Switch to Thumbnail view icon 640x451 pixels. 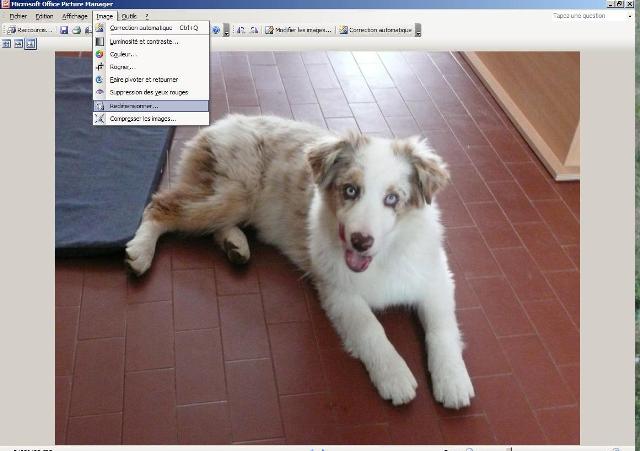coord(6,44)
